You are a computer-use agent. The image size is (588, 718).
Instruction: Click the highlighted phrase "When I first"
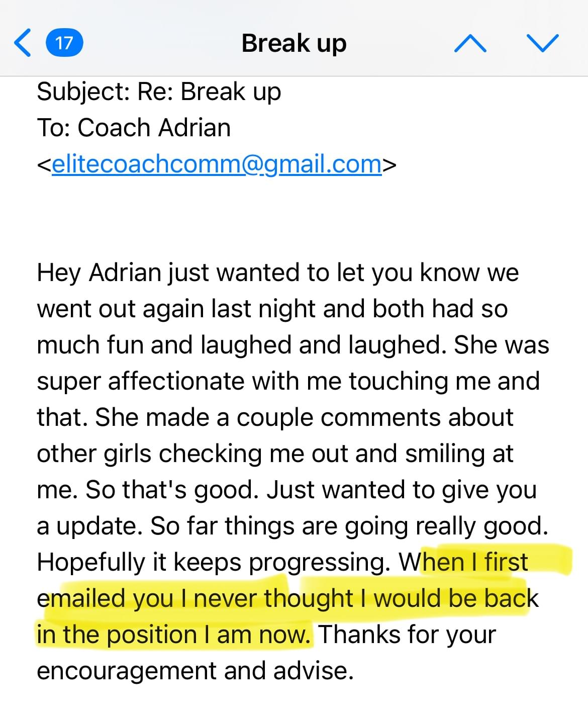point(463,562)
